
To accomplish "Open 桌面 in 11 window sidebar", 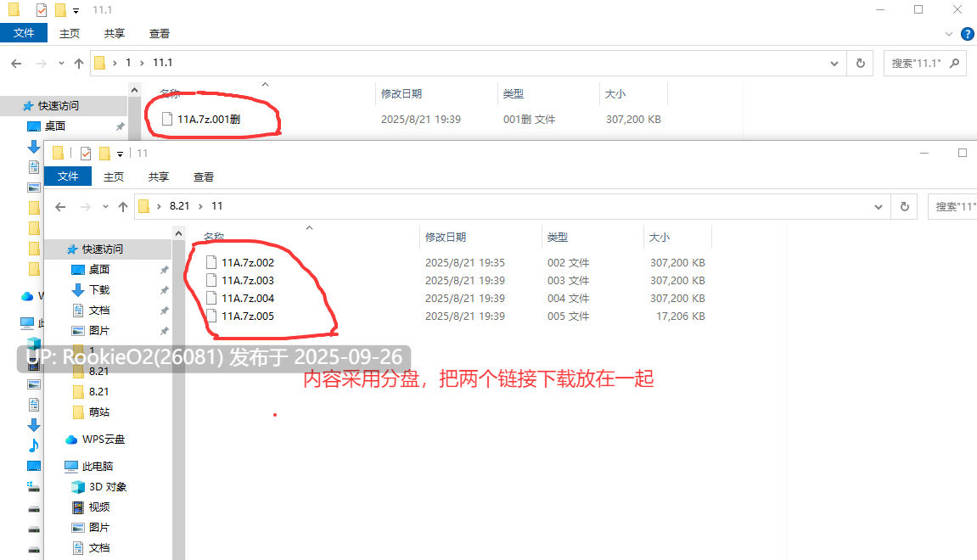I will (x=99, y=270).
